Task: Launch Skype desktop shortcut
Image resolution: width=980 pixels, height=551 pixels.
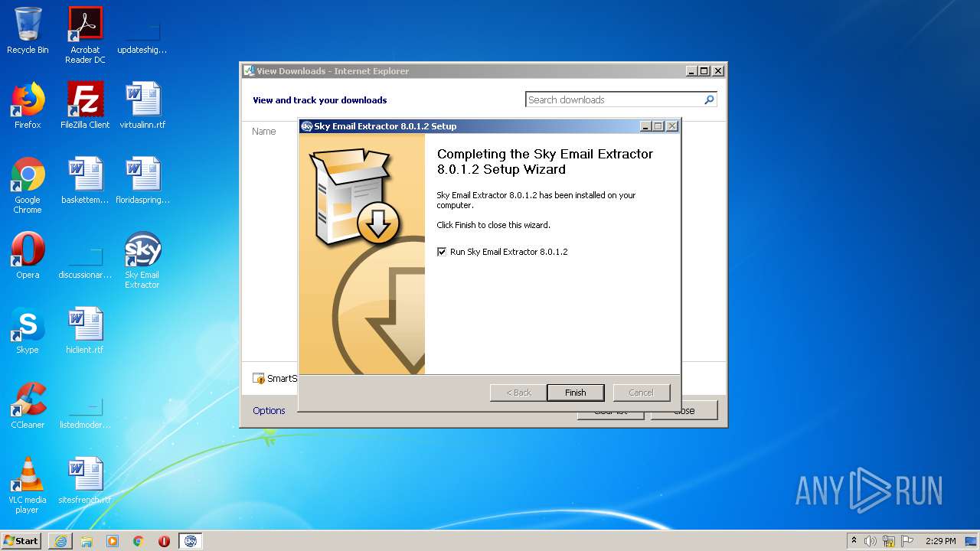Action: click(x=28, y=331)
